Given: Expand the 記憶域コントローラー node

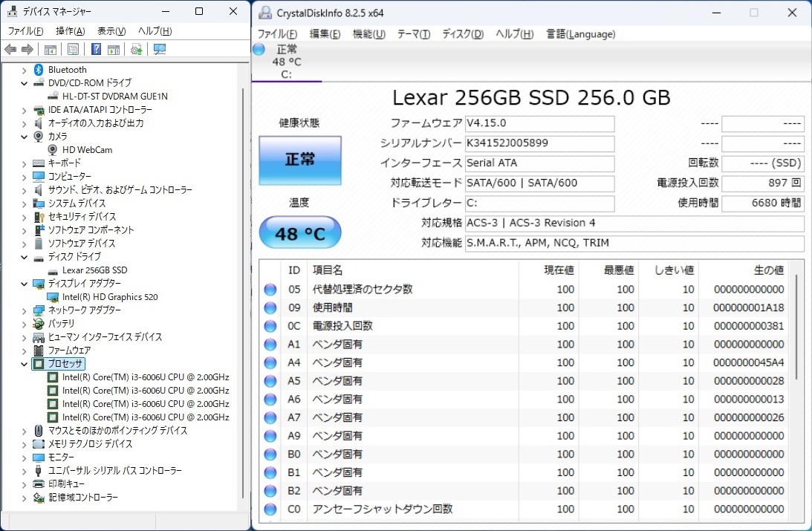Looking at the screenshot, I should pos(24,498).
